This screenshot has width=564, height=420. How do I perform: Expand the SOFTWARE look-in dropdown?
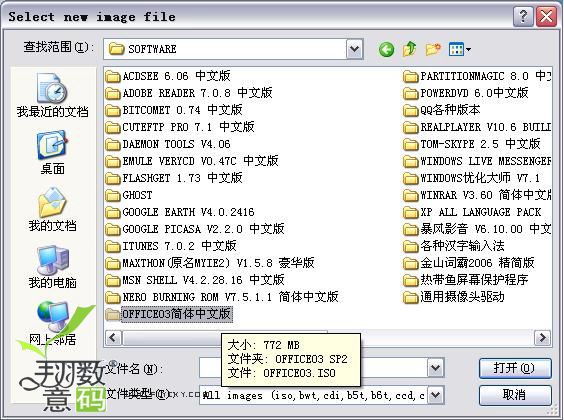tap(354, 49)
